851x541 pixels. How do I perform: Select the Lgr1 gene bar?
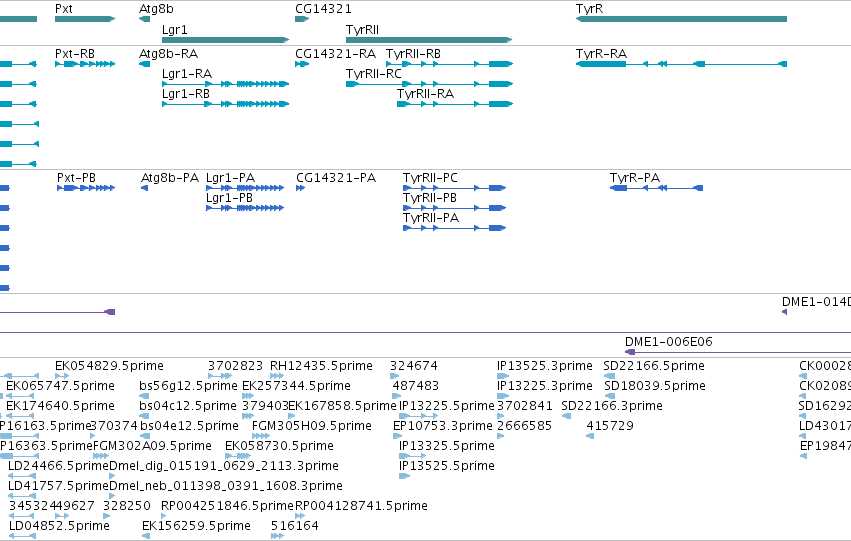[225, 40]
